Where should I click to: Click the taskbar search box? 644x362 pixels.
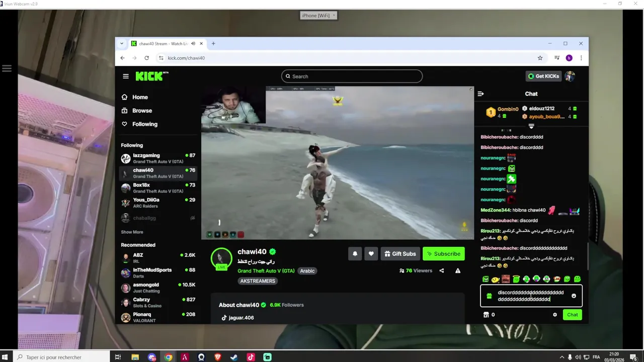(60, 357)
